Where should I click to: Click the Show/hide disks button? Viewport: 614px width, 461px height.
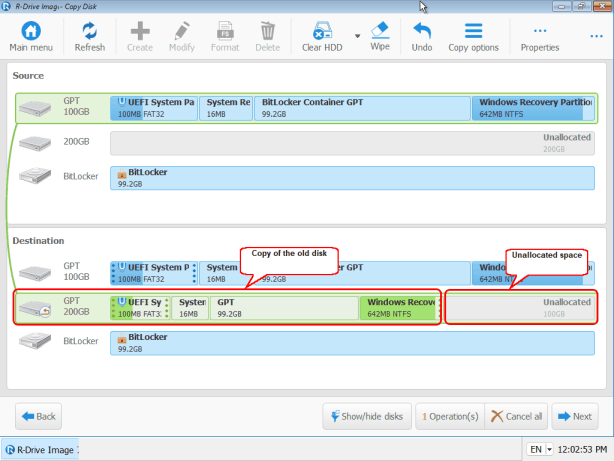coord(365,416)
